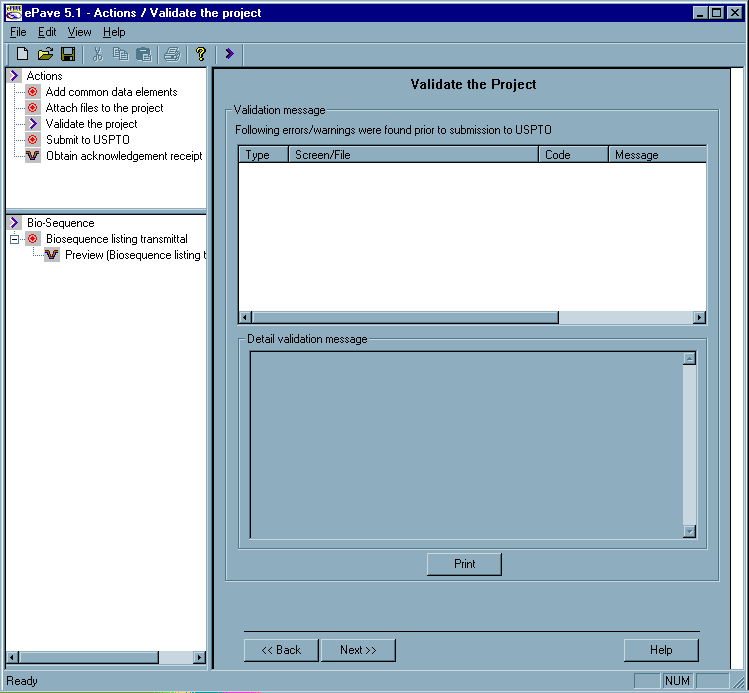Click the V icon beside Obtain acknowledgement receipt
The width and height of the screenshot is (749, 693).
pyautogui.click(x=32, y=156)
